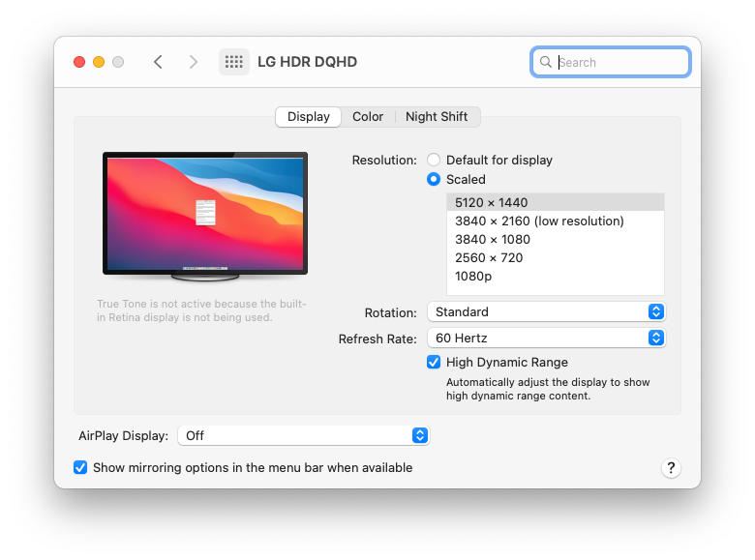Open the Refresh Rate dropdown showing 60 Hertz
Viewport: 755px width, 560px height.
coord(546,338)
